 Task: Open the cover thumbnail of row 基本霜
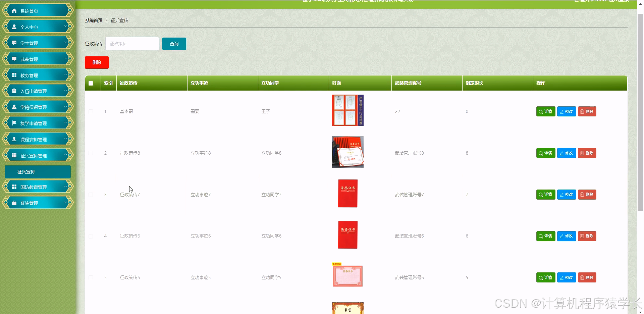click(348, 110)
